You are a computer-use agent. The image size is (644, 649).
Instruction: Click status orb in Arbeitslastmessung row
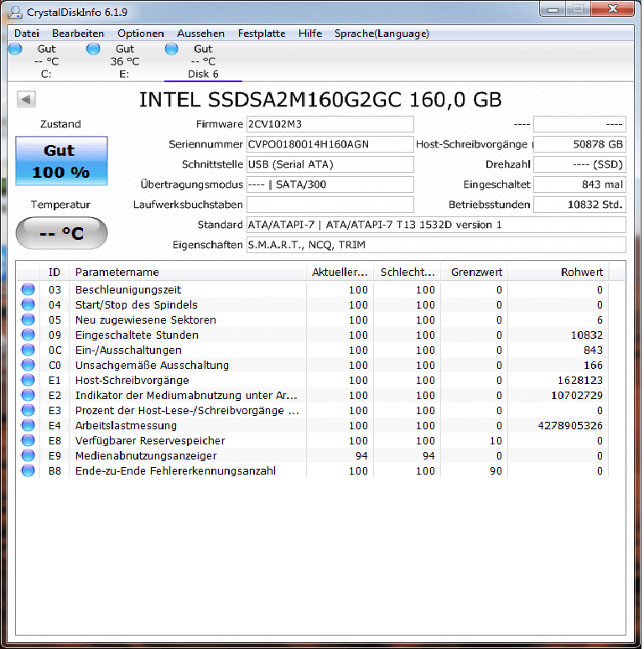(x=29, y=425)
